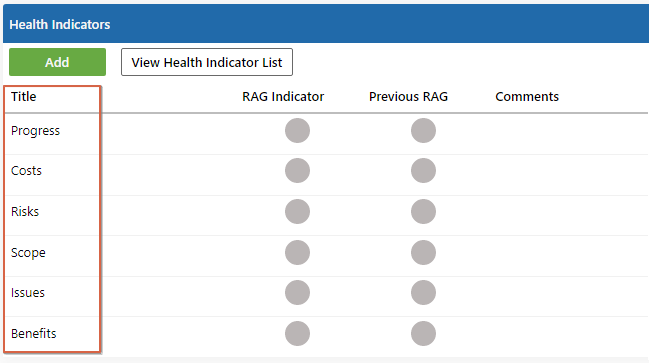This screenshot has height=363, width=649.
Task: Click the Benefits Previous RAG circle
Action: 423,333
